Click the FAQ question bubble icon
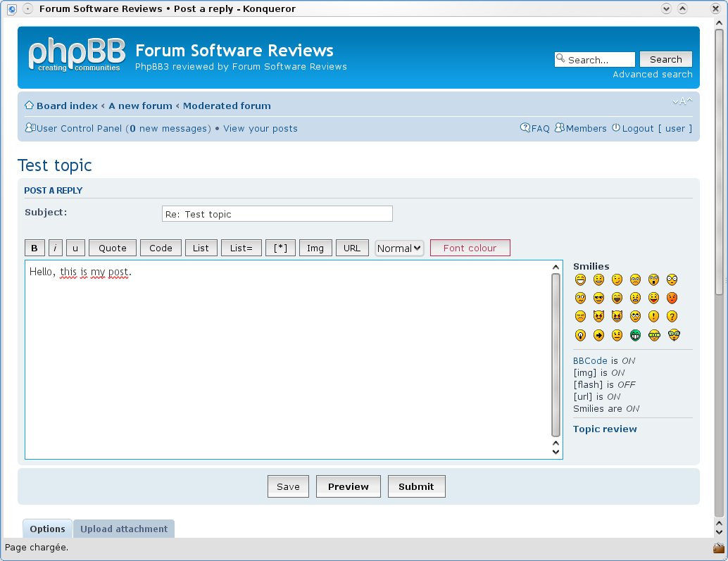This screenshot has height=561, width=728. (x=526, y=127)
